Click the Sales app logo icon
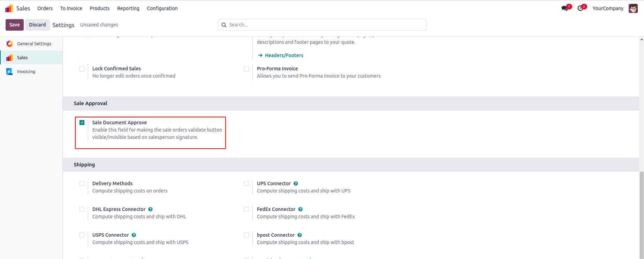644x259 pixels. (9, 8)
